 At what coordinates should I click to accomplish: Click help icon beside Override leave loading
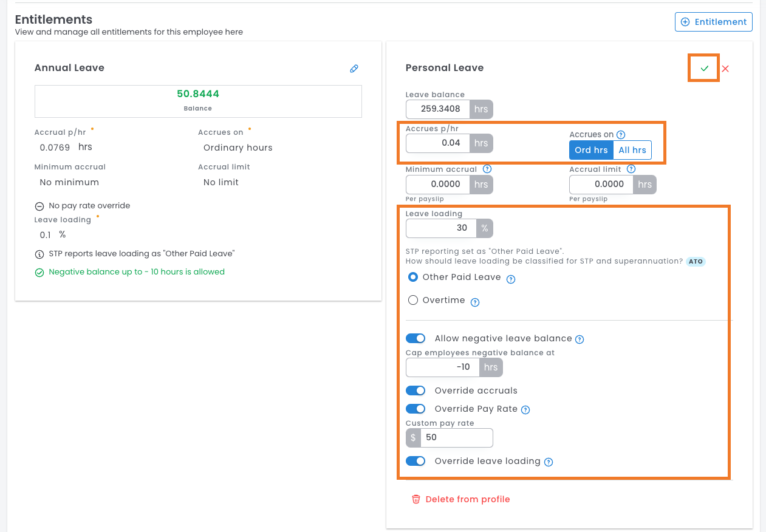pos(549,462)
